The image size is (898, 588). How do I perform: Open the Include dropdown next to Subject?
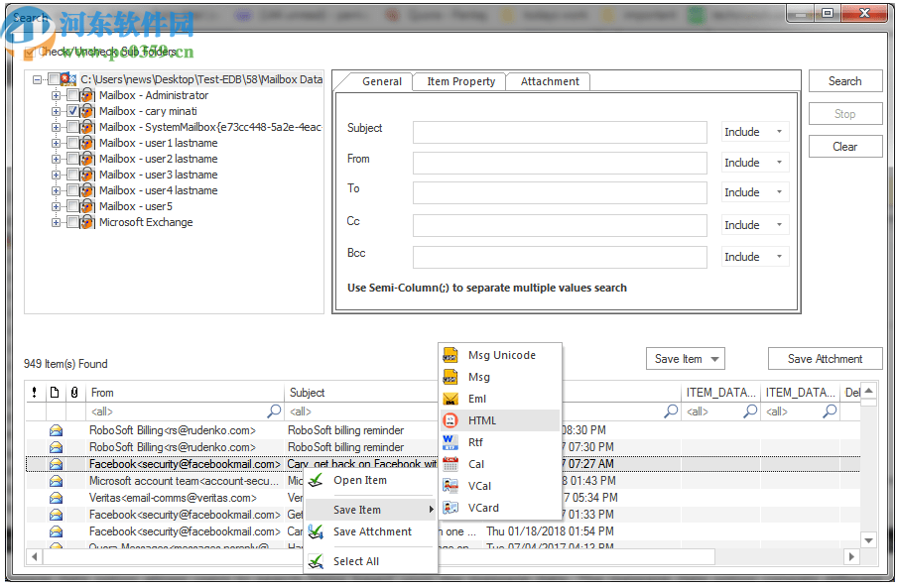click(755, 131)
